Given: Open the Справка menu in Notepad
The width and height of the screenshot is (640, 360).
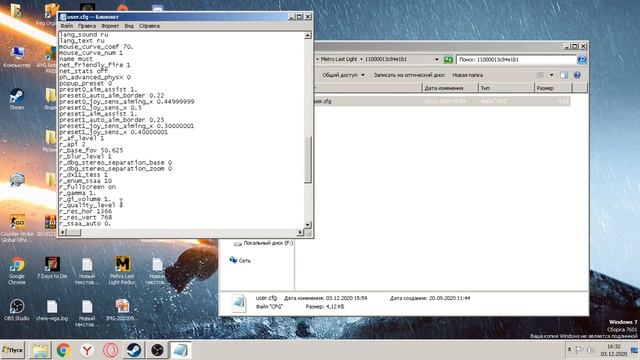Looking at the screenshot, I should click(149, 26).
